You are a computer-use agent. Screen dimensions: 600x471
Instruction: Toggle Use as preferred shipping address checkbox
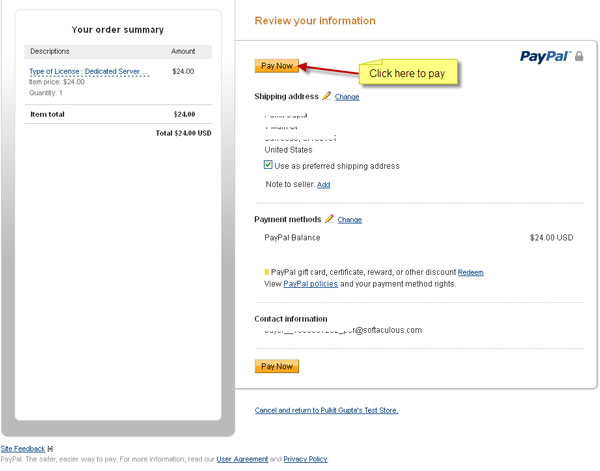(x=268, y=165)
